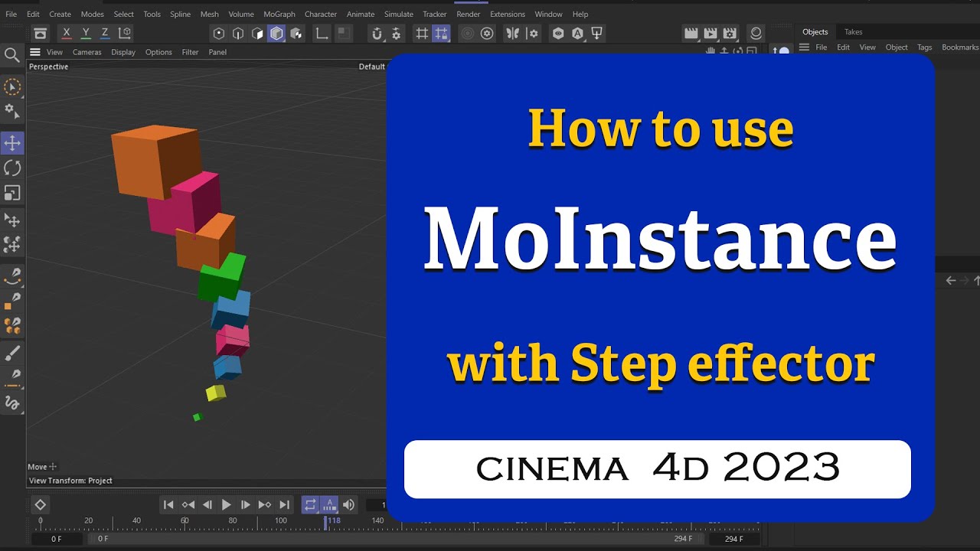
Task: Click the 294 F end frame field
Action: (734, 539)
